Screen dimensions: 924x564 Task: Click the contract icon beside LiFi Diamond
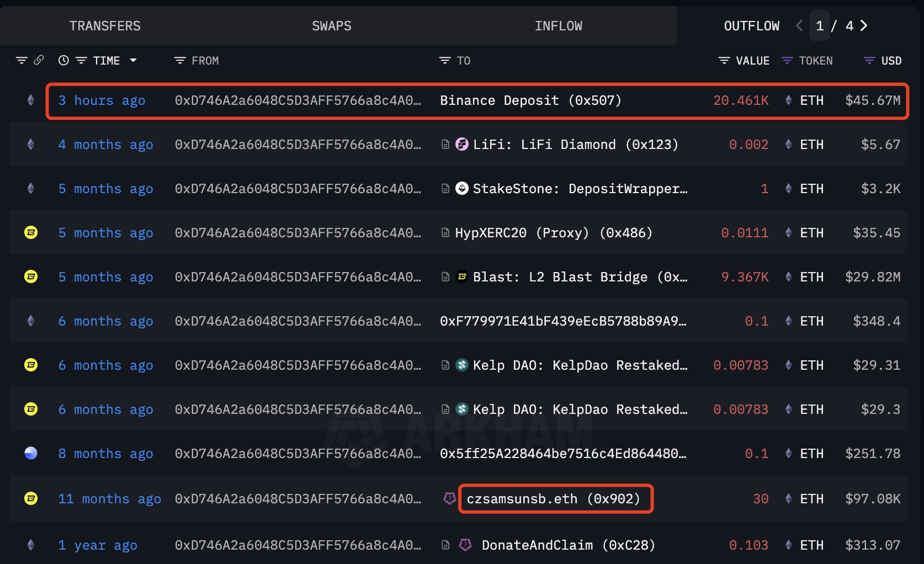point(445,145)
